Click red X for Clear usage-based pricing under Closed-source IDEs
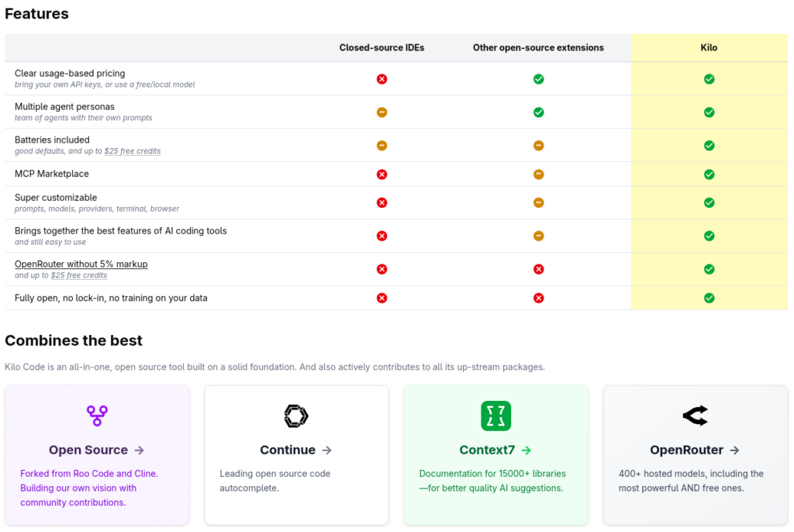Screen dimensions: 794x532 [381, 79]
